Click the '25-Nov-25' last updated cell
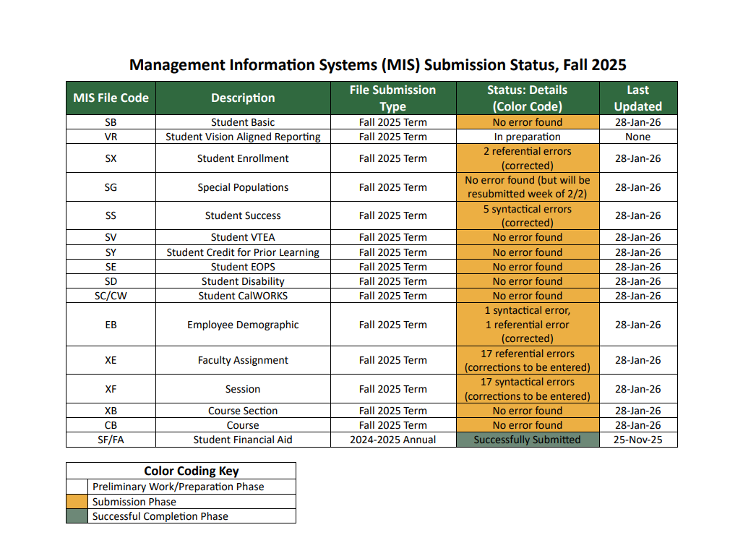 pos(638,440)
